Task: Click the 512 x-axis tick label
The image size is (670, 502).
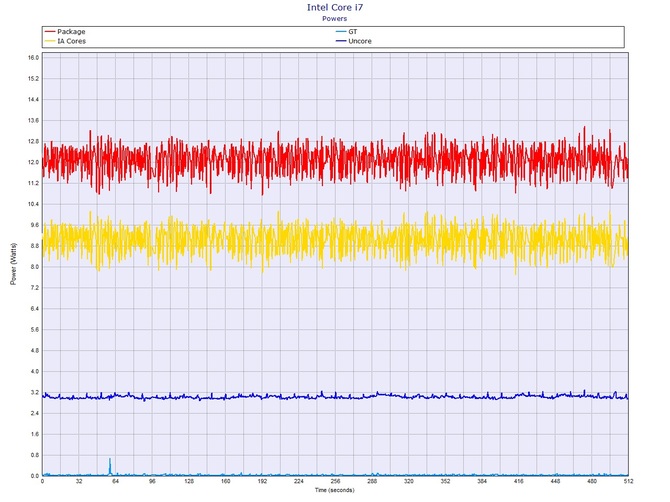Action: tap(628, 481)
